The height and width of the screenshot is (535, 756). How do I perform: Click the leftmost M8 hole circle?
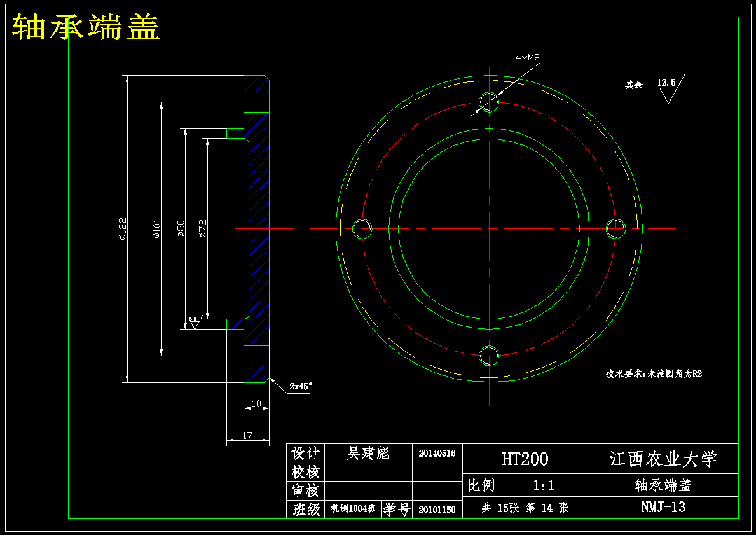click(362, 228)
